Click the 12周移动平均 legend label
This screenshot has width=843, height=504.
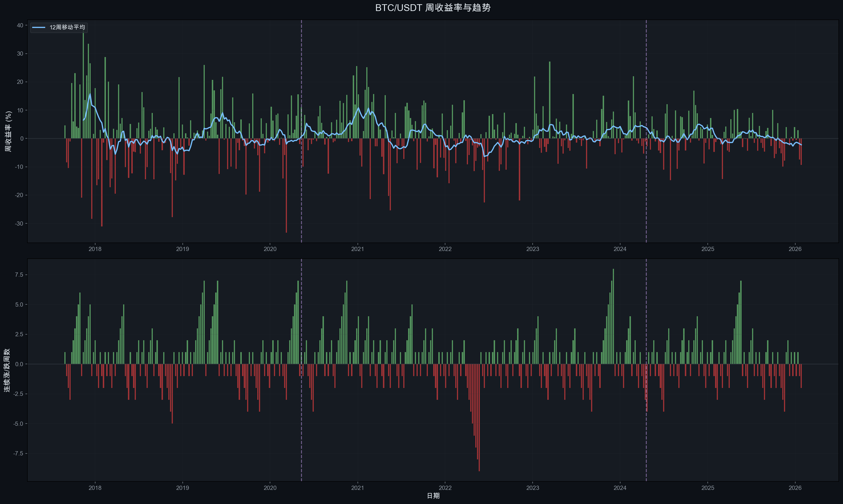coord(67,27)
